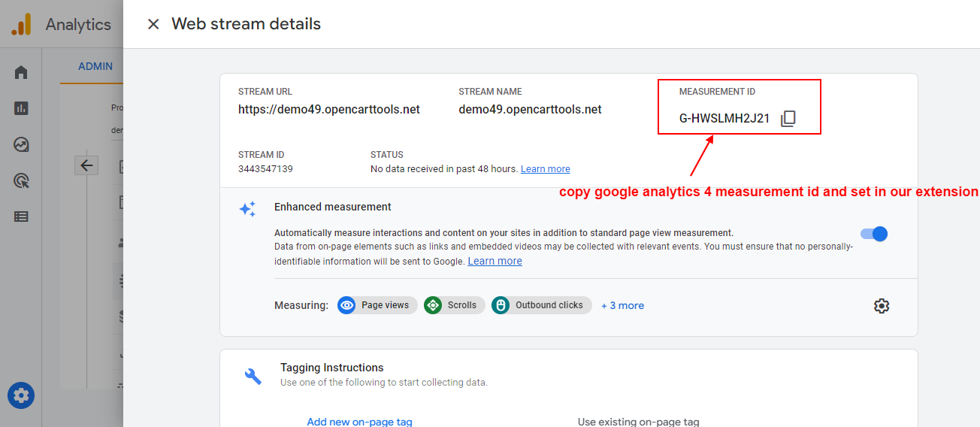This screenshot has width=980, height=427.
Task: Select 'Add new on-page tag' tab
Action: click(x=359, y=421)
